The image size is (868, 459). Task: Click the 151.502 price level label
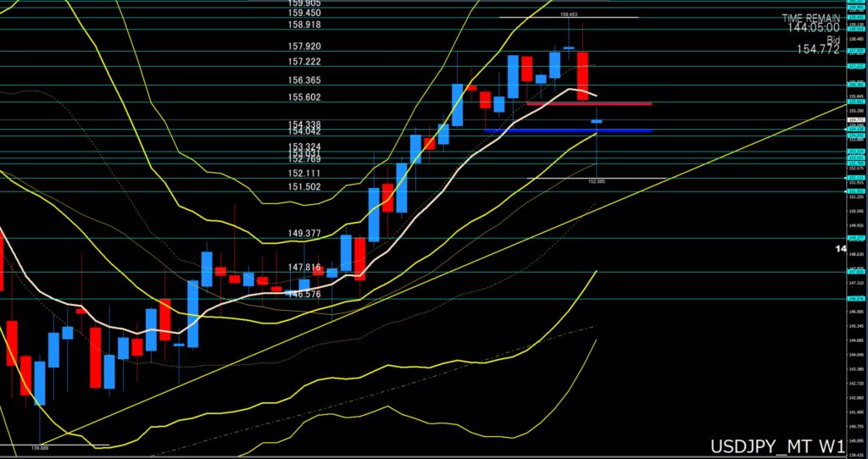pyautogui.click(x=303, y=186)
